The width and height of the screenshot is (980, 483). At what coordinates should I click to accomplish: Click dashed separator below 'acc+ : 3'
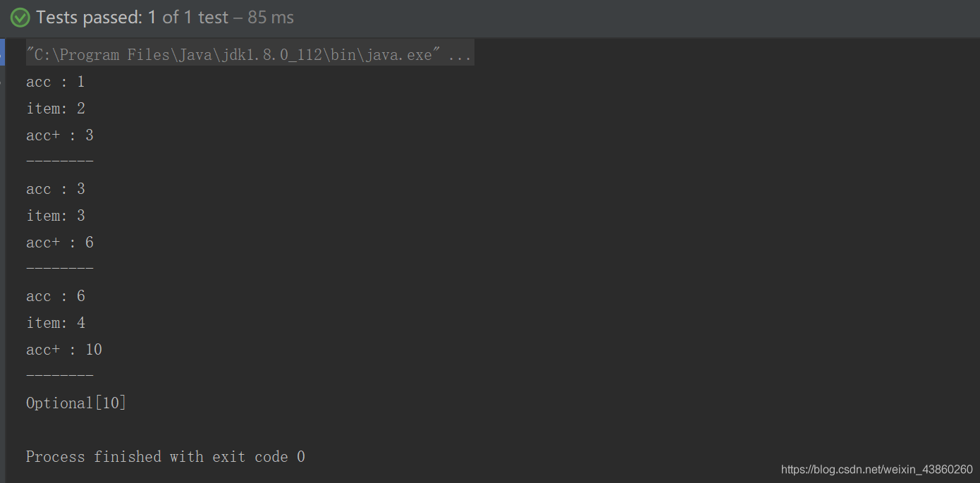[x=59, y=161]
